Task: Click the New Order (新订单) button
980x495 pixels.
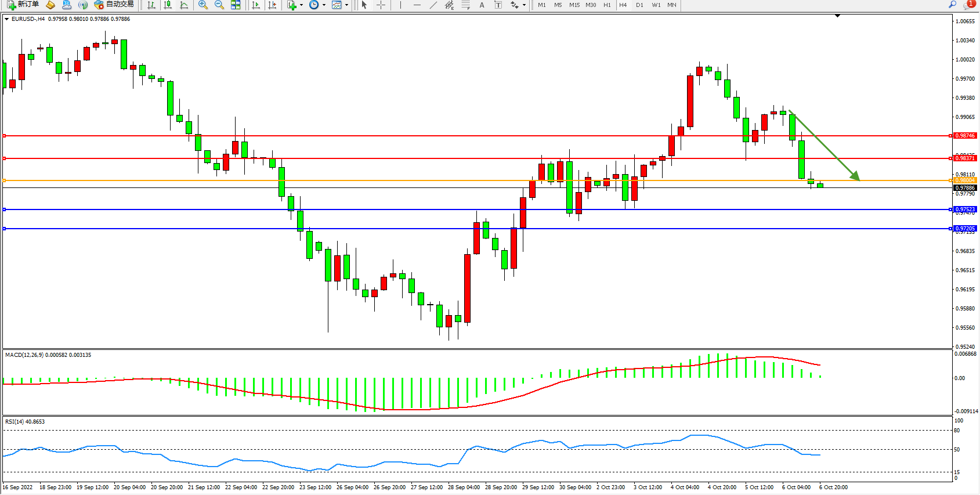Action: (23, 5)
